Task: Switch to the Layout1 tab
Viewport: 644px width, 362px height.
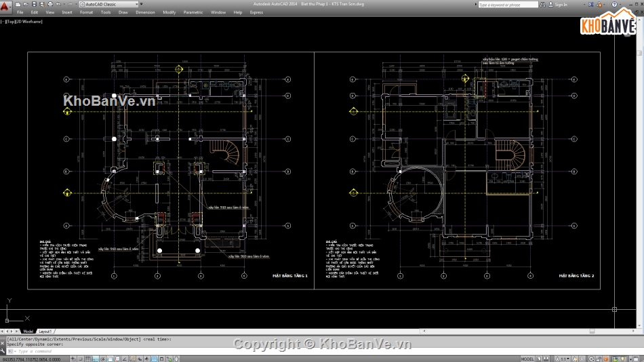Action: pyautogui.click(x=45, y=331)
